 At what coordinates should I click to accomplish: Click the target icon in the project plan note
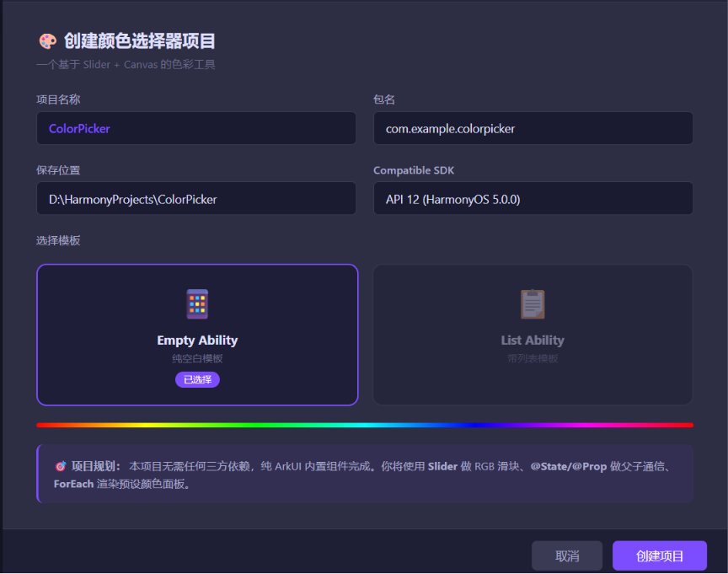[61, 466]
